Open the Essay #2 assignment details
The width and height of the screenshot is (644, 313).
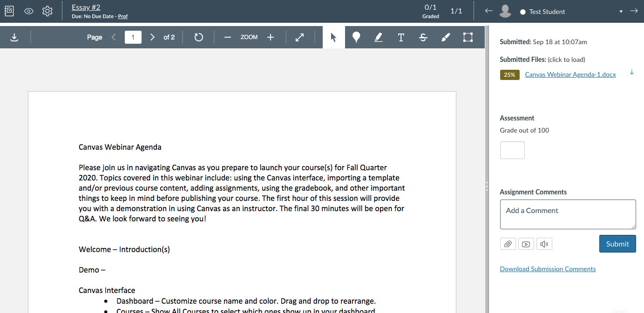[x=86, y=7]
